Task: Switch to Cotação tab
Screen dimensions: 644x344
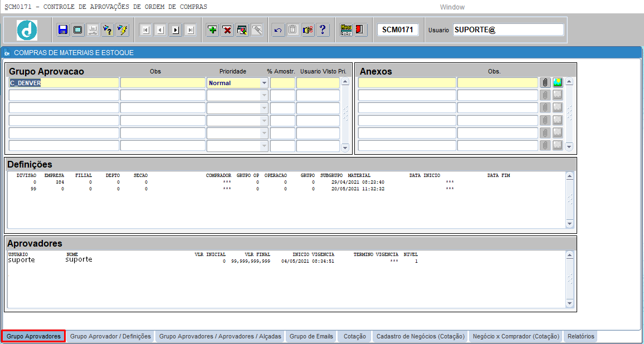Action: (354, 336)
